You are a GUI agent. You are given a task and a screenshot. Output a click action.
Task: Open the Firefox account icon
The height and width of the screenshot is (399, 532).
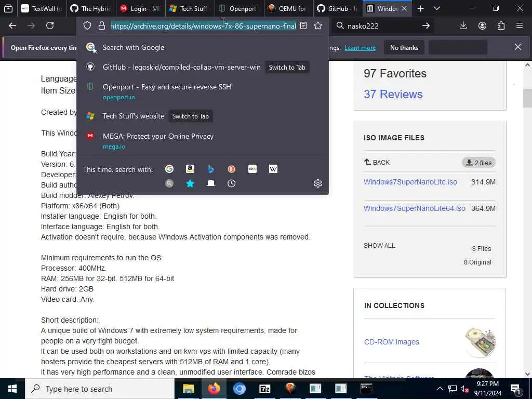[x=482, y=26]
